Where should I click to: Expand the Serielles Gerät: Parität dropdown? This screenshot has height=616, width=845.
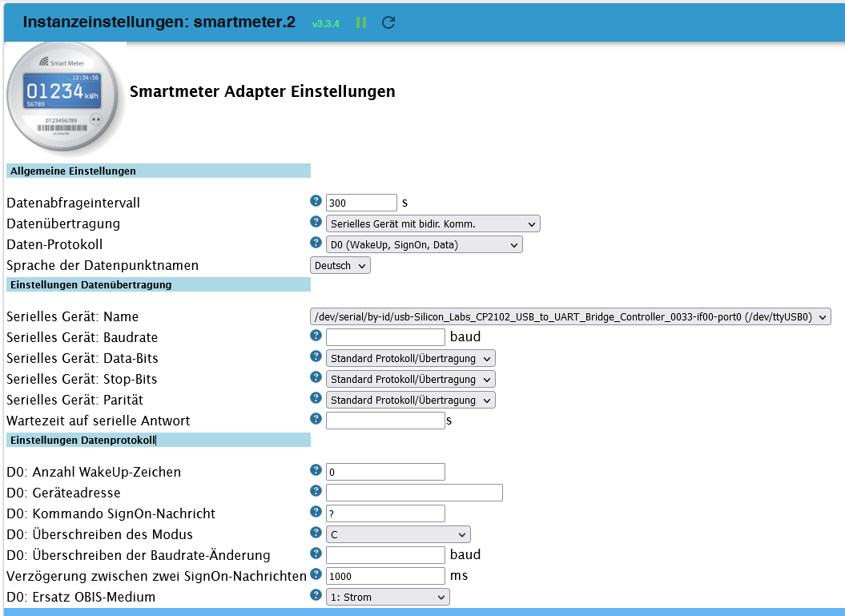click(x=410, y=400)
